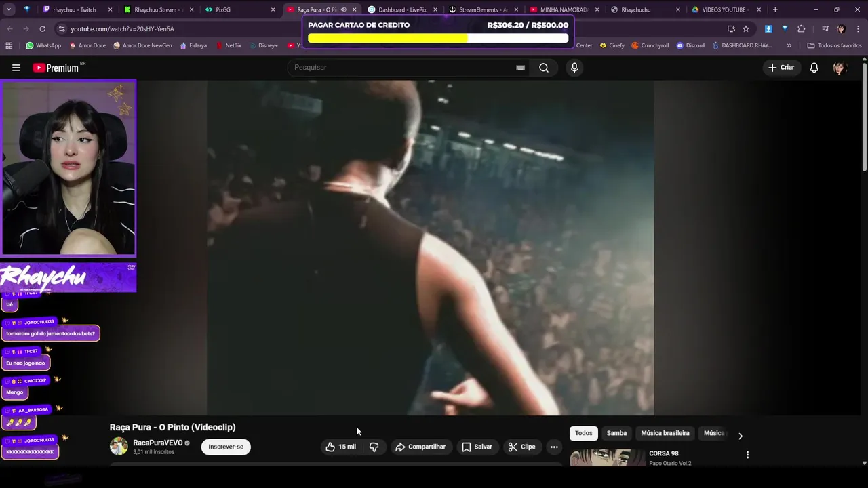Screen dimensions: 868x488
Task: Open blue download extension icon
Action: [768, 28]
